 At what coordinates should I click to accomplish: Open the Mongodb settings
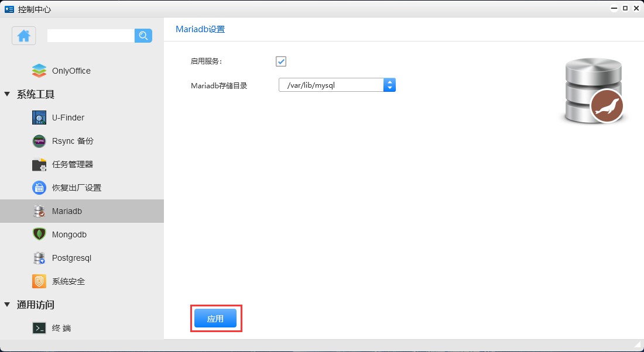(69, 234)
